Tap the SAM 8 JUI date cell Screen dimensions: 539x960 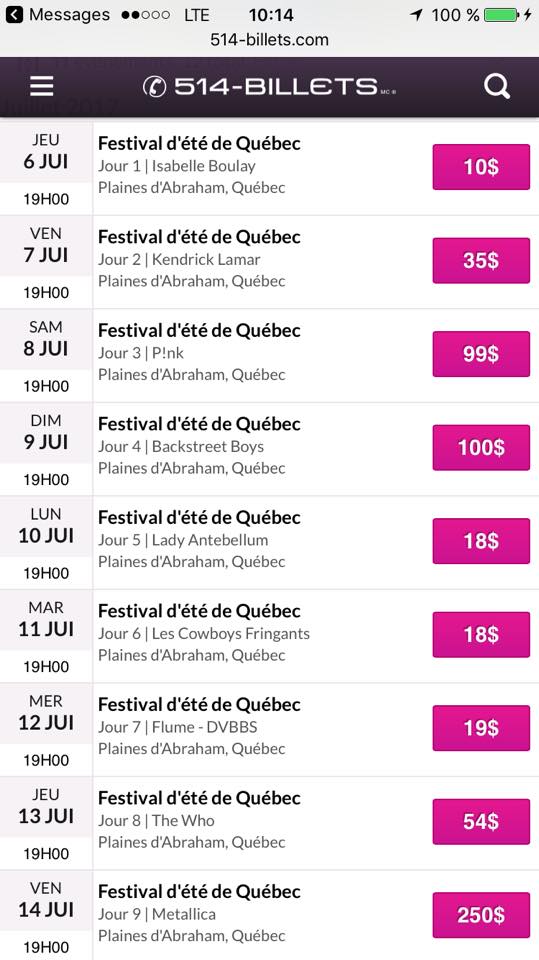pyautogui.click(x=46, y=356)
